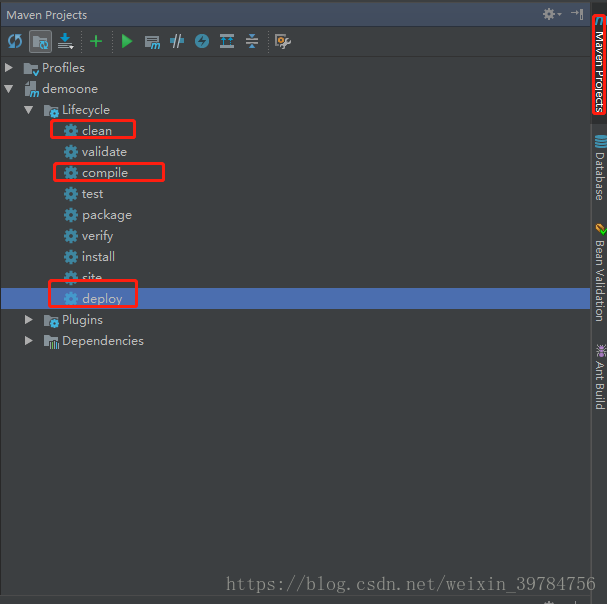Toggle skip tests mode lightning icon
This screenshot has height=604, width=607.
coord(202,41)
